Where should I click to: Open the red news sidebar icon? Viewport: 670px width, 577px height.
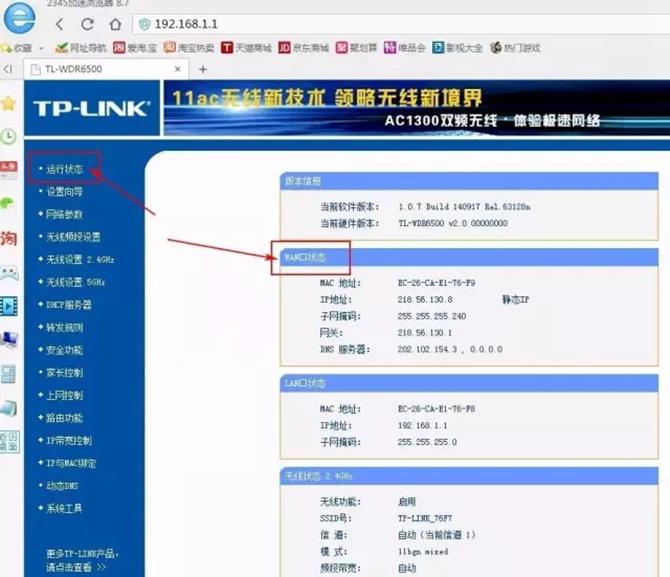tap(9, 170)
